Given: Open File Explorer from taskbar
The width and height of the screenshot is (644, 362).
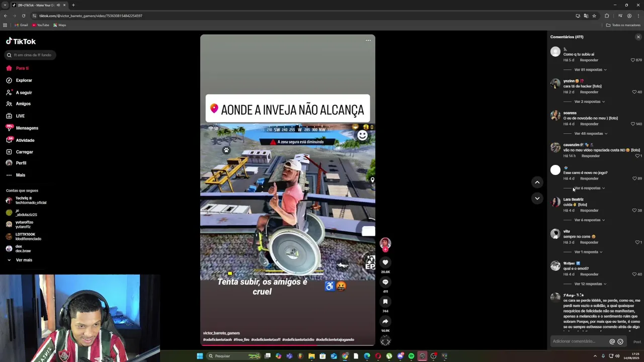Looking at the screenshot, I should pos(311,356).
